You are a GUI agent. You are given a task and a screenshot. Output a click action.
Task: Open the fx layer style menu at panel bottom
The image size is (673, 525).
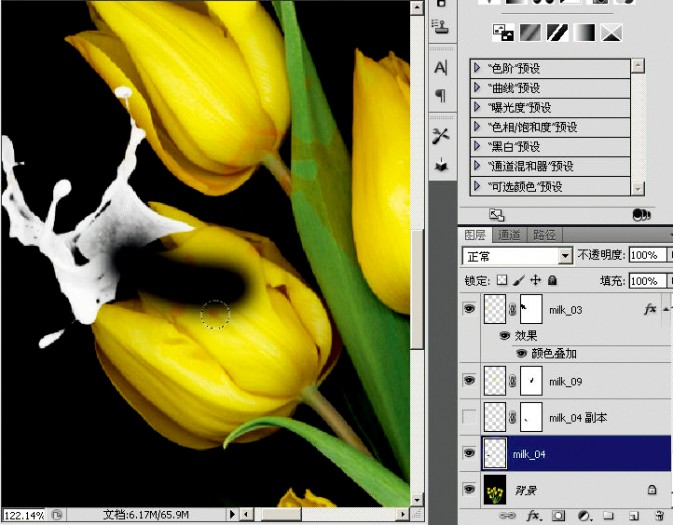pyautogui.click(x=533, y=516)
